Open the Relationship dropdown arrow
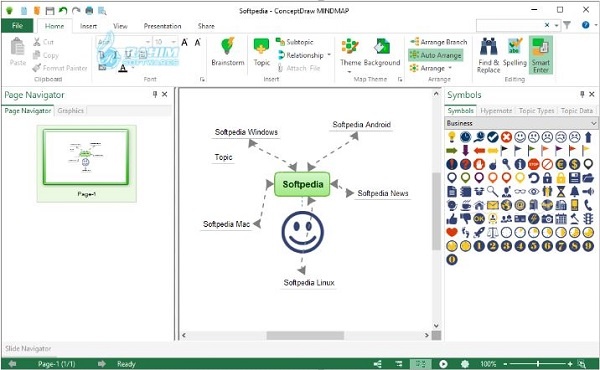Screen dimensions: 600x370 click(329, 55)
